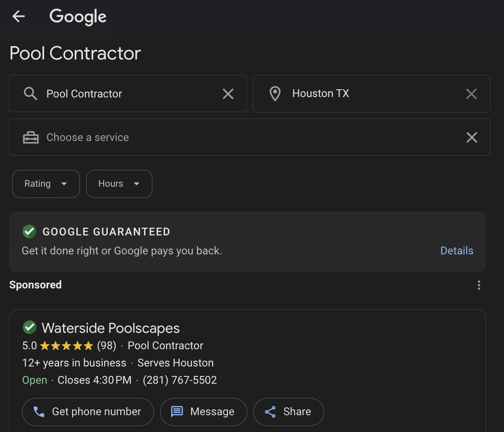Clear the Pool Contractor search field
504x432 pixels.
tap(228, 94)
